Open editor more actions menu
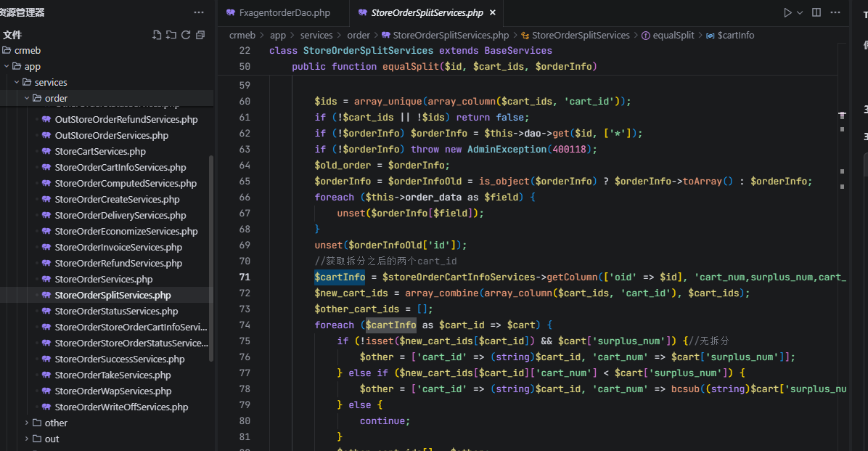This screenshot has width=868, height=451. [835, 12]
